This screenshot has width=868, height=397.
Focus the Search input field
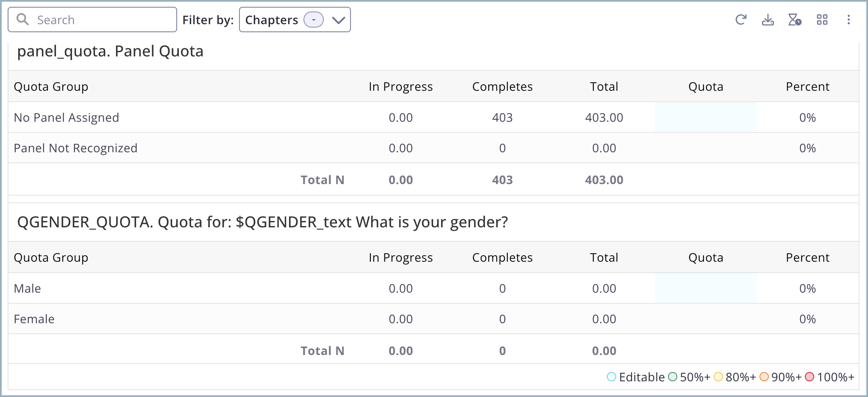(x=102, y=20)
